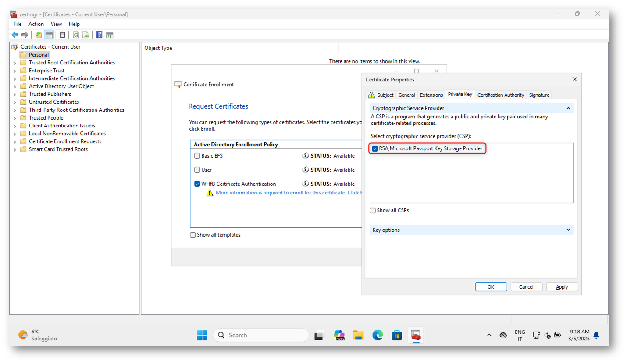Image resolution: width=627 pixels, height=364 pixels.
Task: Open the Windows Start menu
Action: (202, 335)
